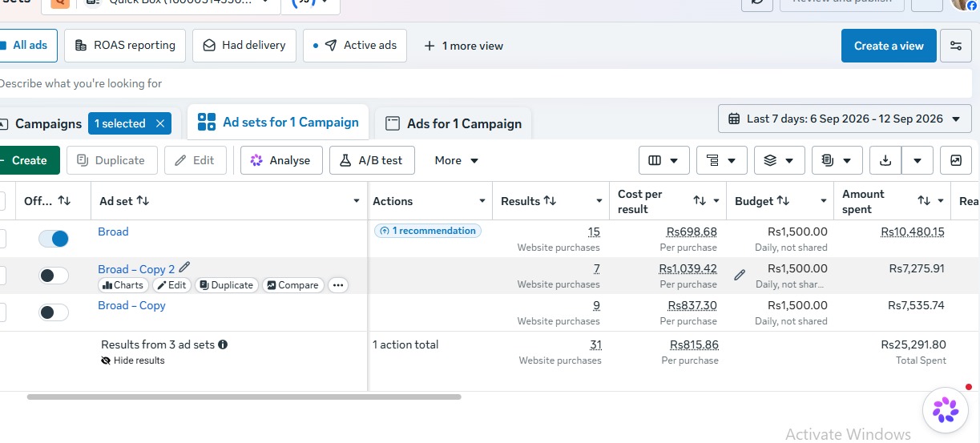Sort by the Results column
This screenshot has height=443, width=980.
click(550, 201)
